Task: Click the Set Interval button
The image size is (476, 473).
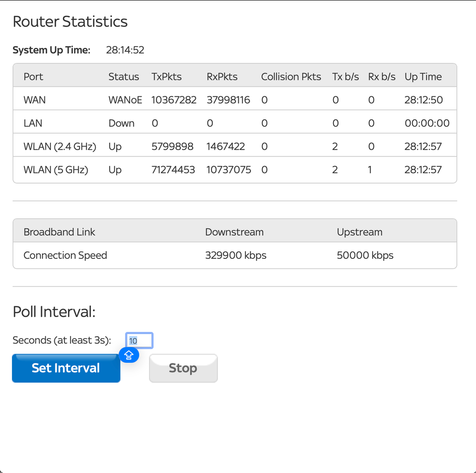Action: pos(66,368)
